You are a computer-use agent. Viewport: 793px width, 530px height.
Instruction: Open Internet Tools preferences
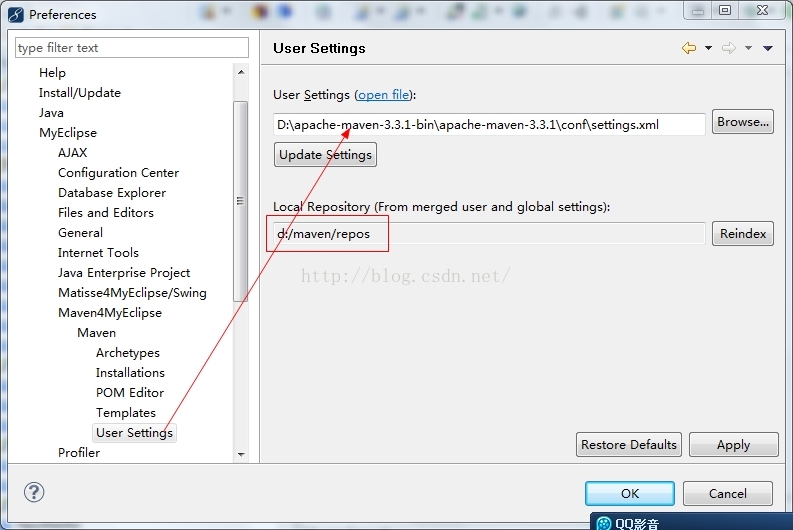98,253
